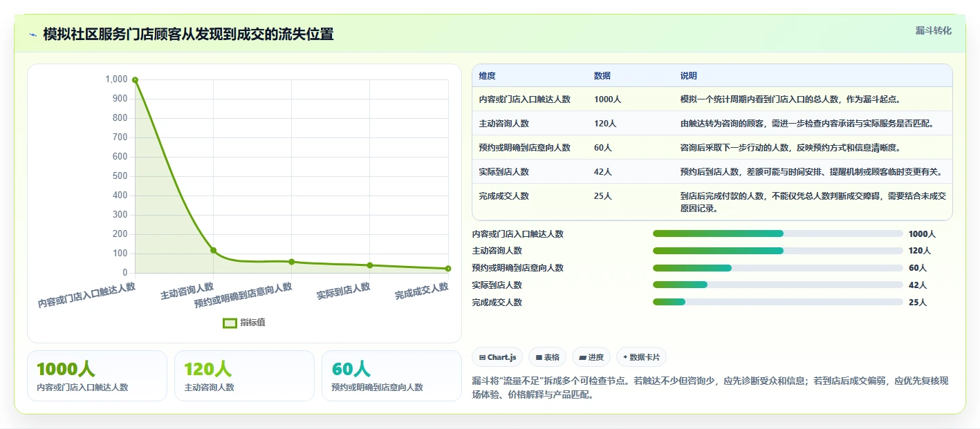Viewport: 980px width, 429px height.
Task: Open the 60人 data card
Action: click(391, 376)
